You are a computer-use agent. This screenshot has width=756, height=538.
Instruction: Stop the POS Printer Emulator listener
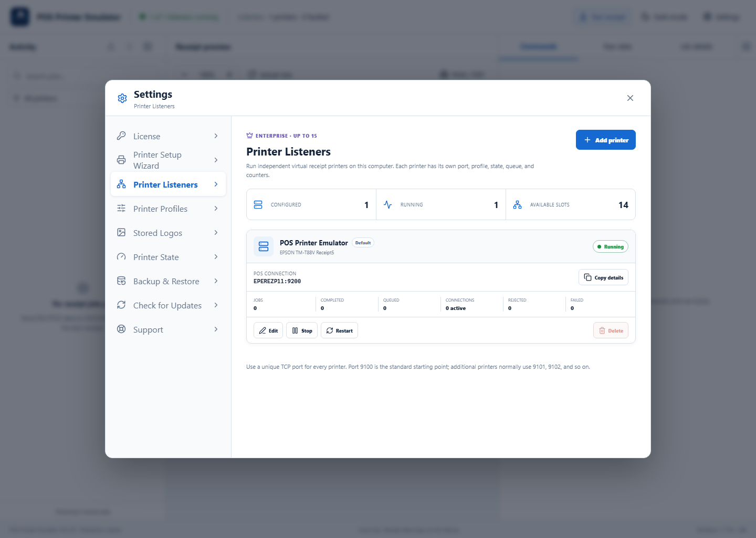click(302, 330)
